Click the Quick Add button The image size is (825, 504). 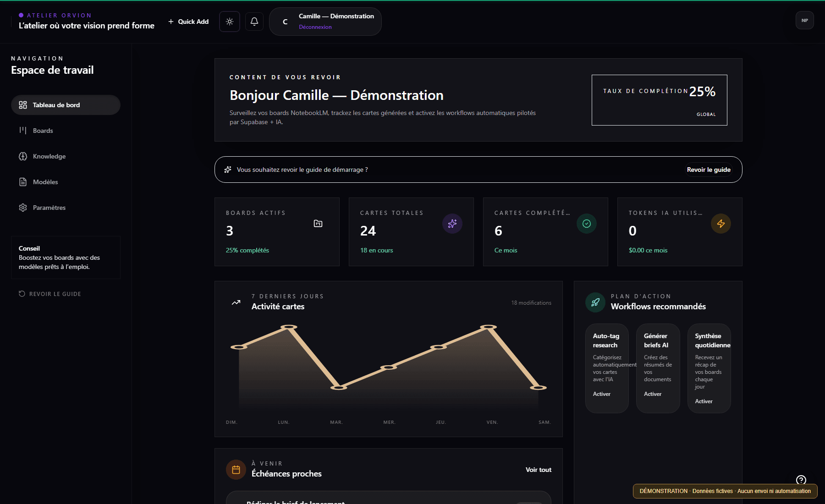tap(188, 22)
